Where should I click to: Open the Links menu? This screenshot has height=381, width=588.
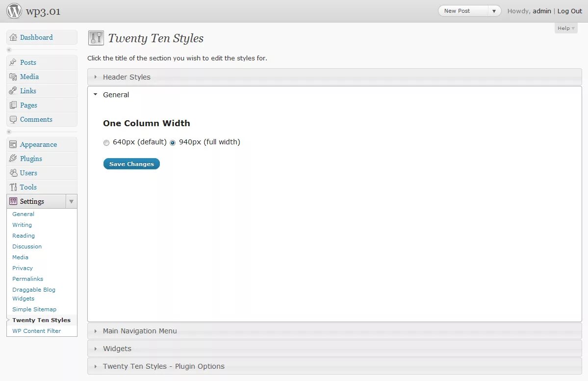[28, 91]
